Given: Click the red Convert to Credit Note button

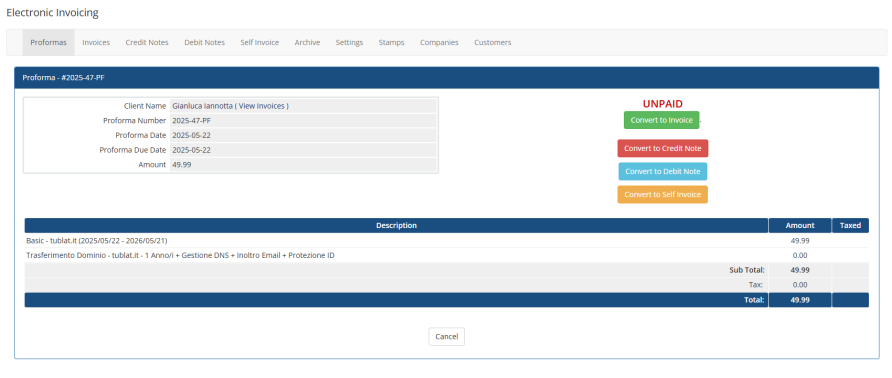Looking at the screenshot, I should pos(663,149).
